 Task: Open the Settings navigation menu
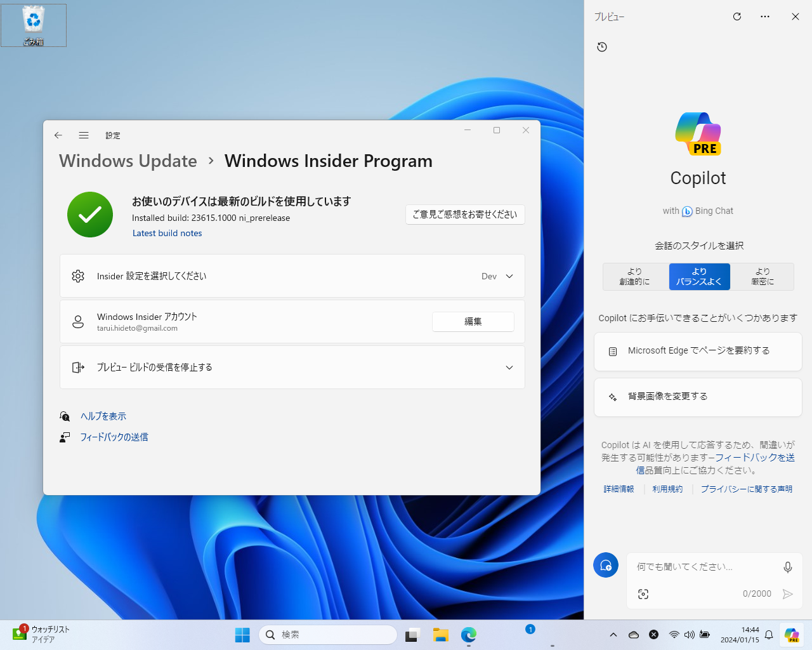[x=84, y=135]
